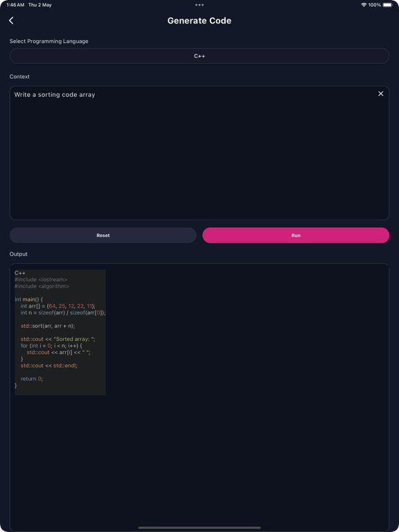Open the C++ programming language selector

click(199, 56)
